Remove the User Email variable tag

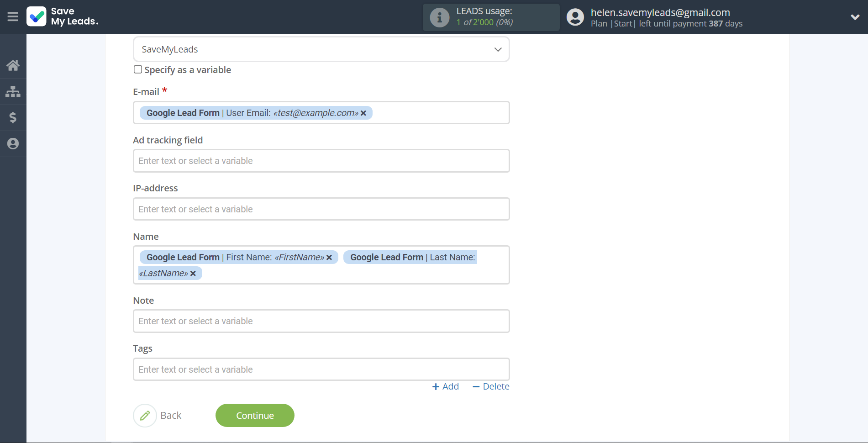(x=363, y=113)
